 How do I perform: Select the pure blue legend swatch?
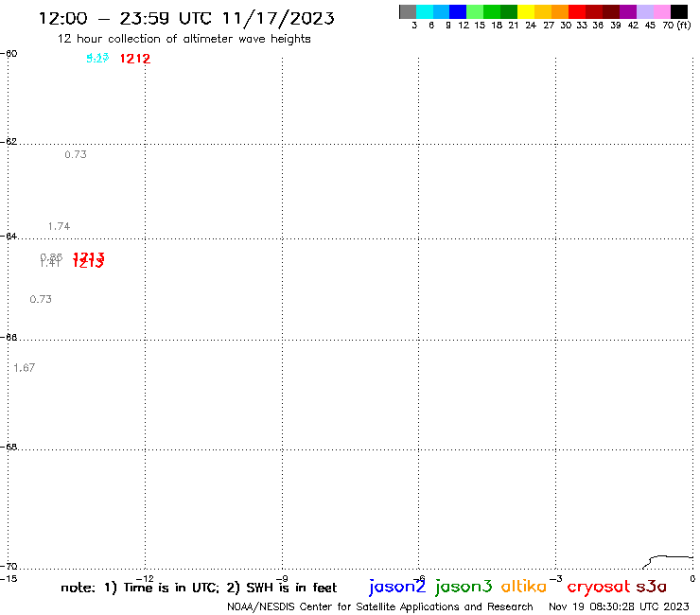(x=458, y=11)
